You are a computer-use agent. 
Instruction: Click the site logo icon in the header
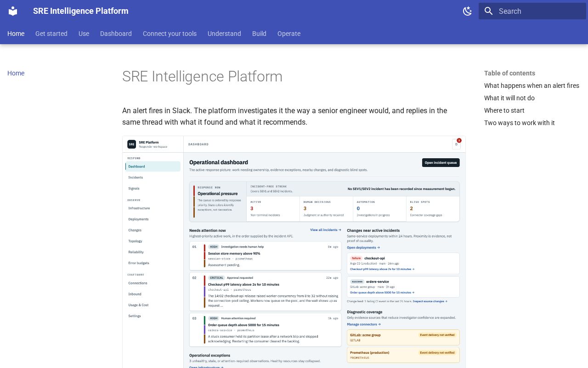point(13,11)
